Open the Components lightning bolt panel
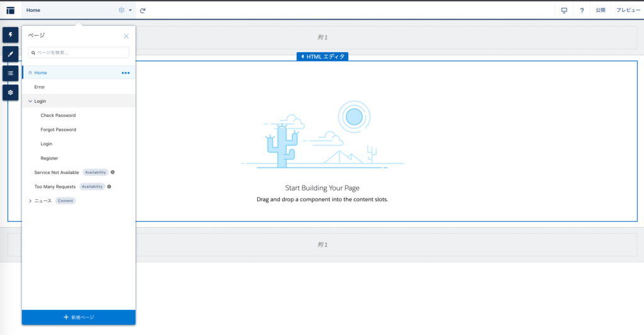644x335 pixels. [x=10, y=35]
